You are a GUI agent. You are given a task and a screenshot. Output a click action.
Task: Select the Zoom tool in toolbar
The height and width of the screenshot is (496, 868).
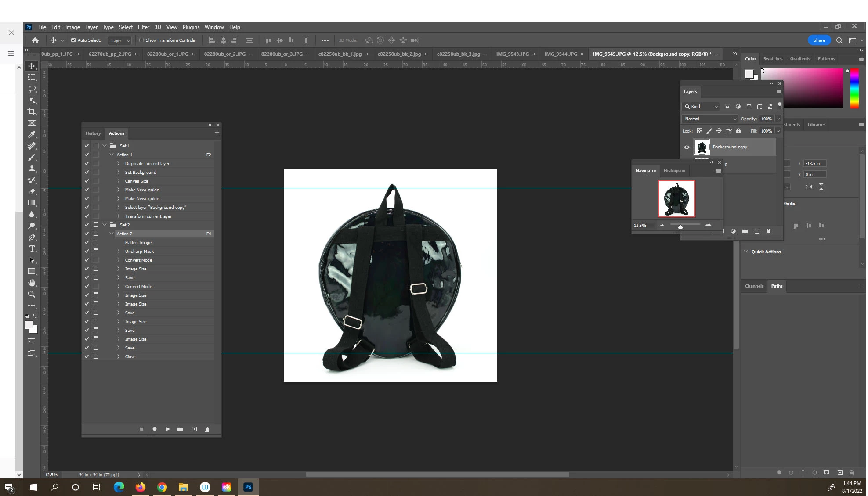(32, 294)
